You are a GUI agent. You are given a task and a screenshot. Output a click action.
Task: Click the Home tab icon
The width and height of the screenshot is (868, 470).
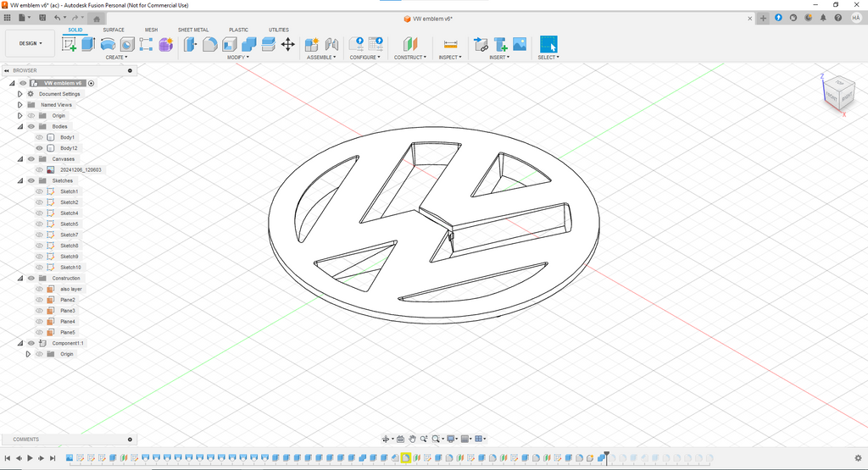[97, 19]
